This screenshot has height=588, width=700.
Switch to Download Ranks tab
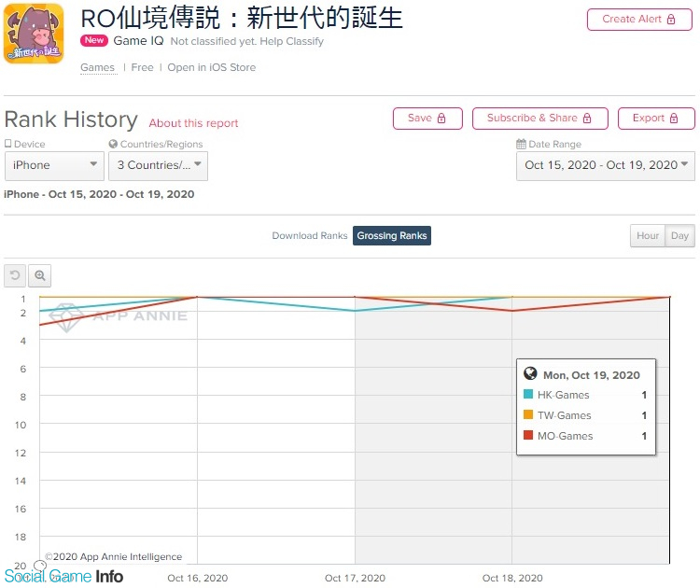pos(309,236)
